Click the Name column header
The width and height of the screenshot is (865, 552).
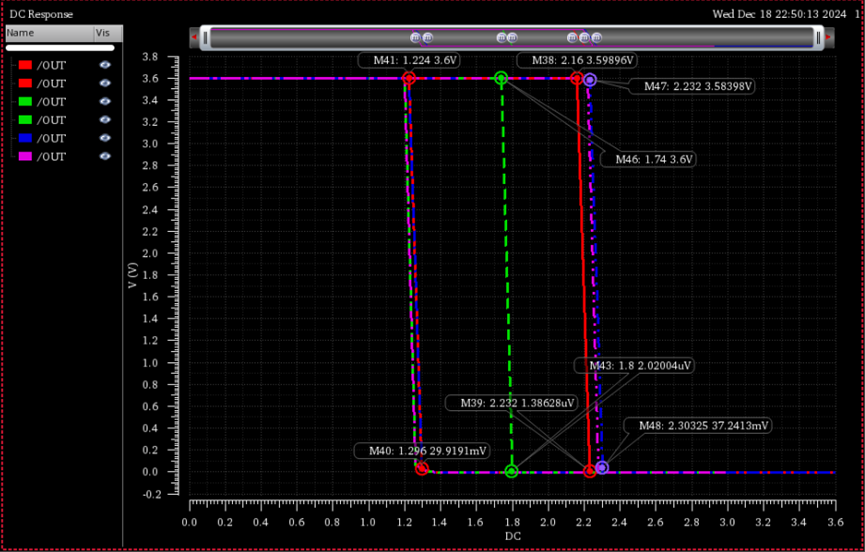[x=50, y=33]
